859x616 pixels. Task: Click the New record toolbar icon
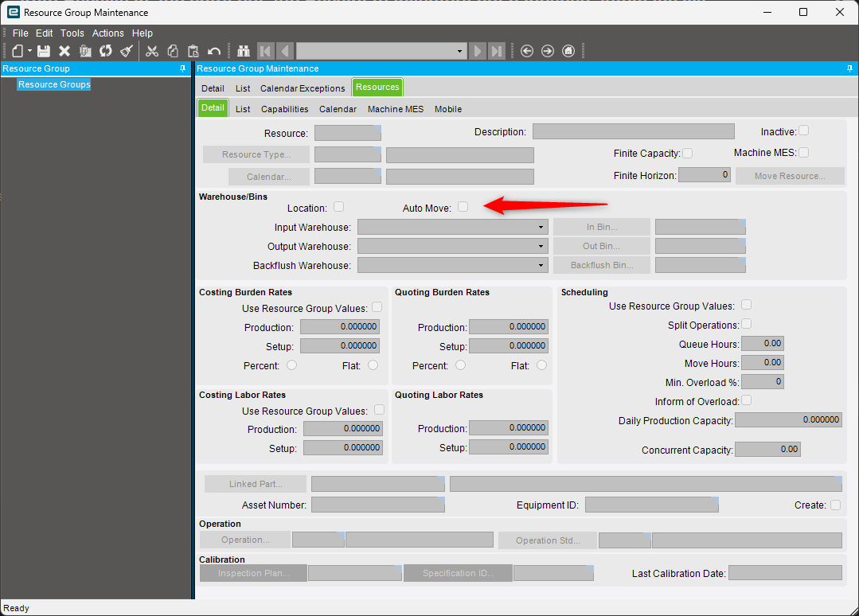pyautogui.click(x=18, y=51)
